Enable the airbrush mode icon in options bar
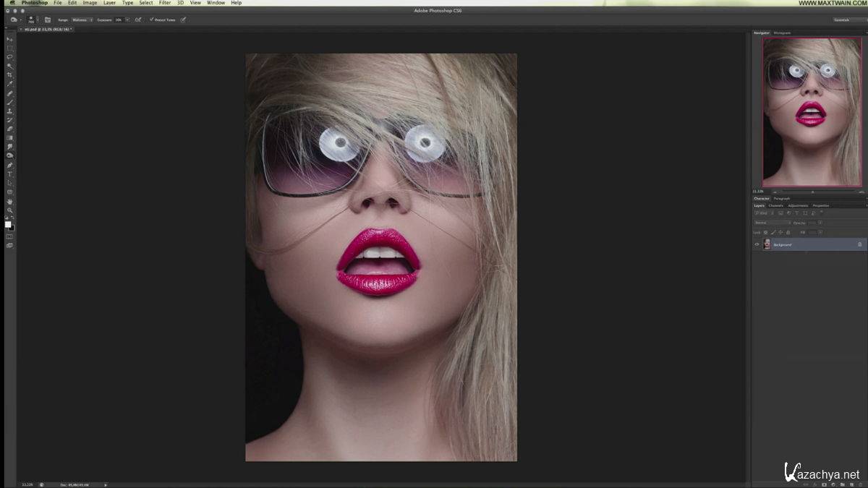Viewport: 868px width, 488px height. tap(137, 20)
